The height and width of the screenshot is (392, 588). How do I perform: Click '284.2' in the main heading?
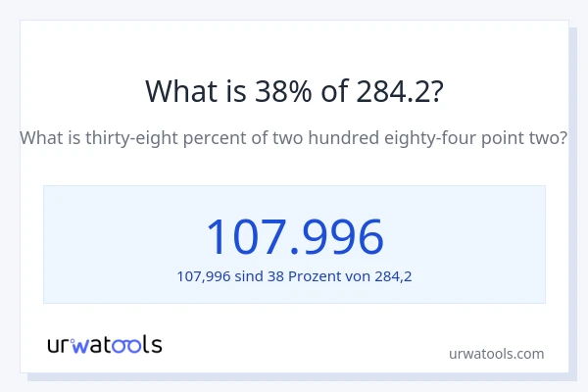392,91
